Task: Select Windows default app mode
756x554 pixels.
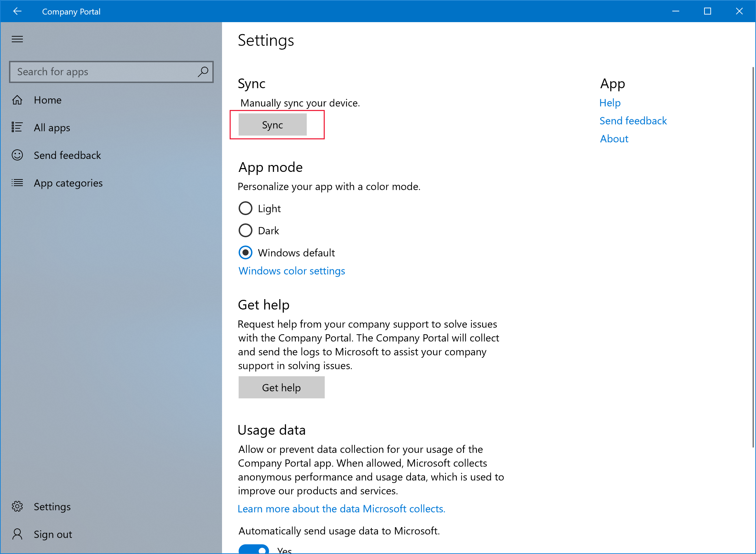Action: click(245, 253)
